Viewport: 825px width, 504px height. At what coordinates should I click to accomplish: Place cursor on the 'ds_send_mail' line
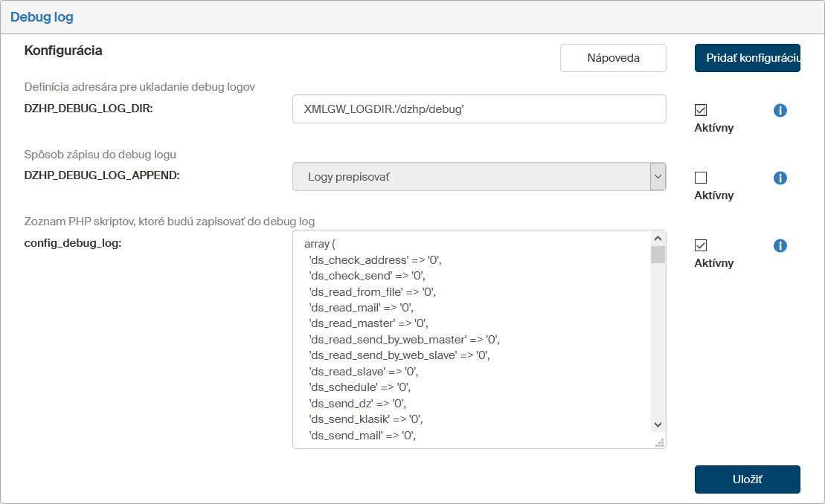[x=362, y=436]
